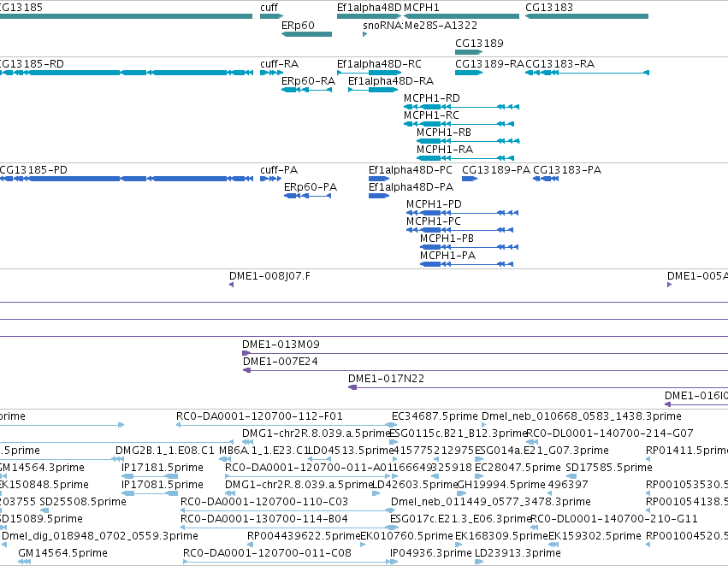Click the snoRNA:Me28S-A1322 label
The image size is (728, 566).
[420, 25]
